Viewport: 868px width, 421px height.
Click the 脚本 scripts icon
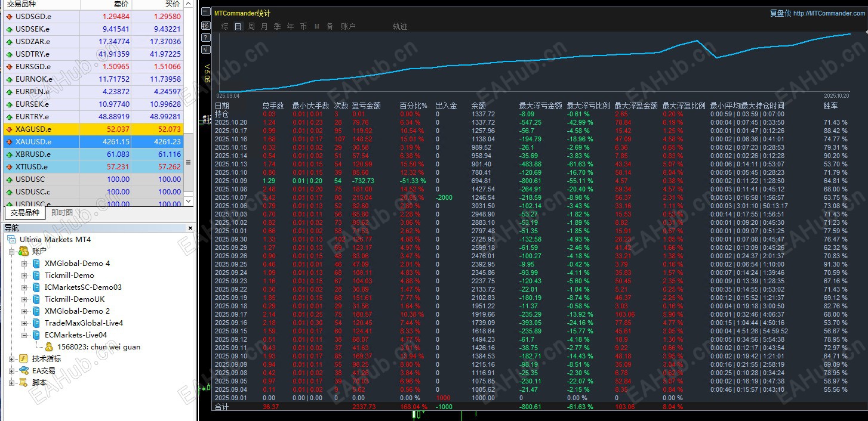tap(23, 383)
